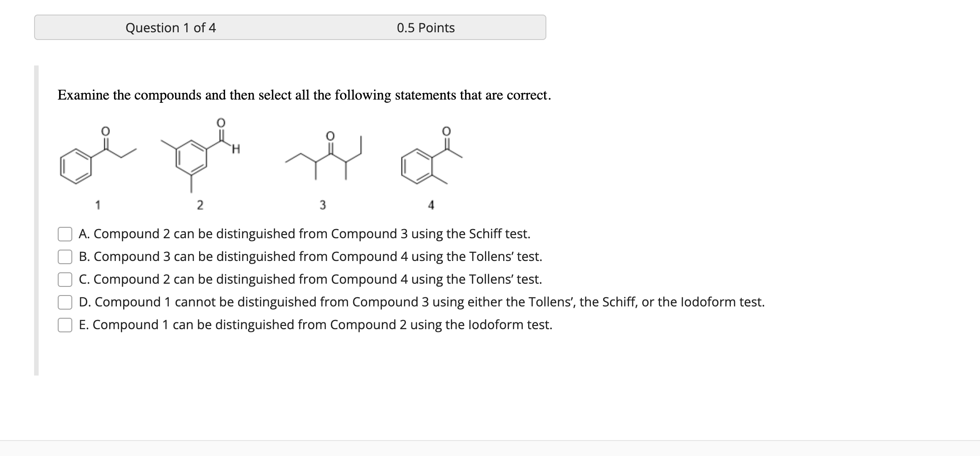Check option C comparing Compound 2 and 4
This screenshot has height=456, width=980.
tap(65, 279)
